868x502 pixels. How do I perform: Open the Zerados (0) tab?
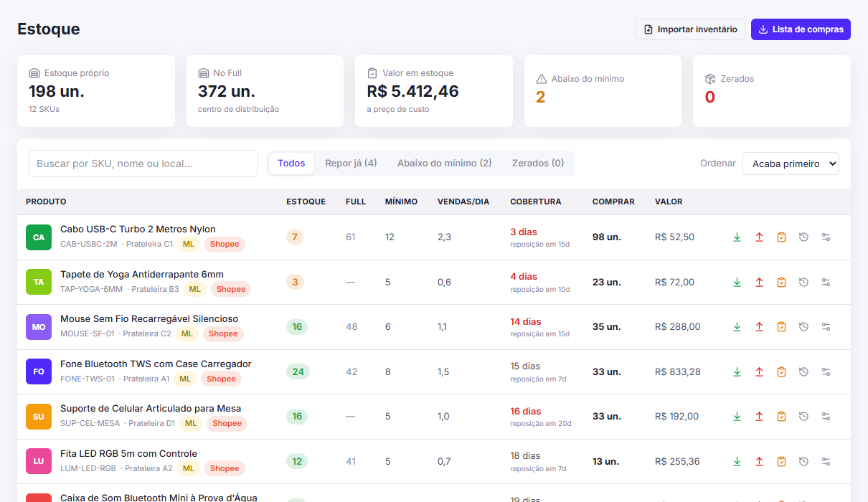click(x=538, y=164)
